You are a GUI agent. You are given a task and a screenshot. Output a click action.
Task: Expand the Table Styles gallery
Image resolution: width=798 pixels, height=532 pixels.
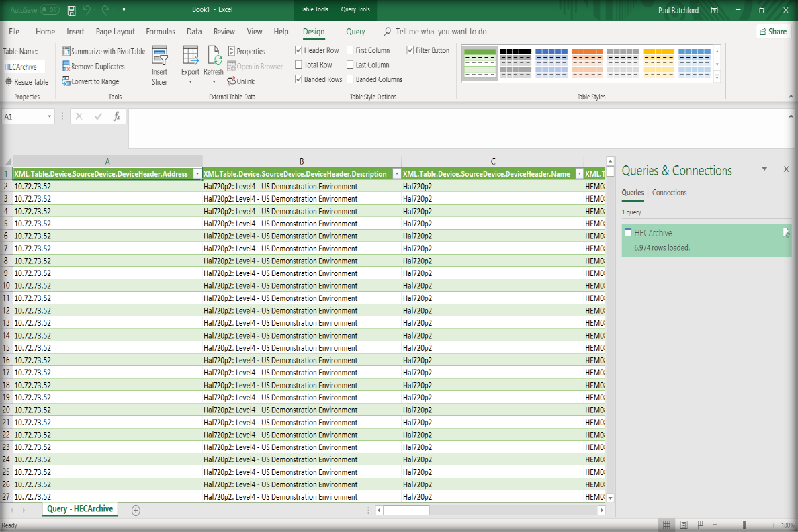(717, 78)
